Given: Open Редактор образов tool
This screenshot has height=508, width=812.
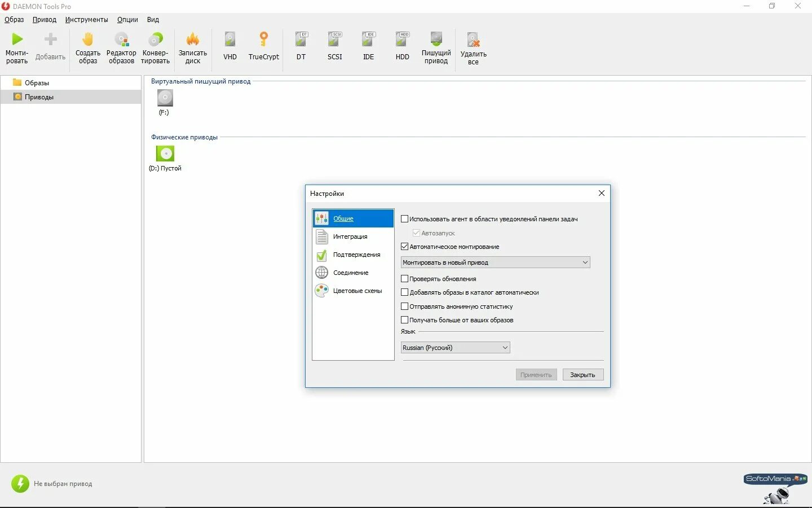Looking at the screenshot, I should [121, 47].
